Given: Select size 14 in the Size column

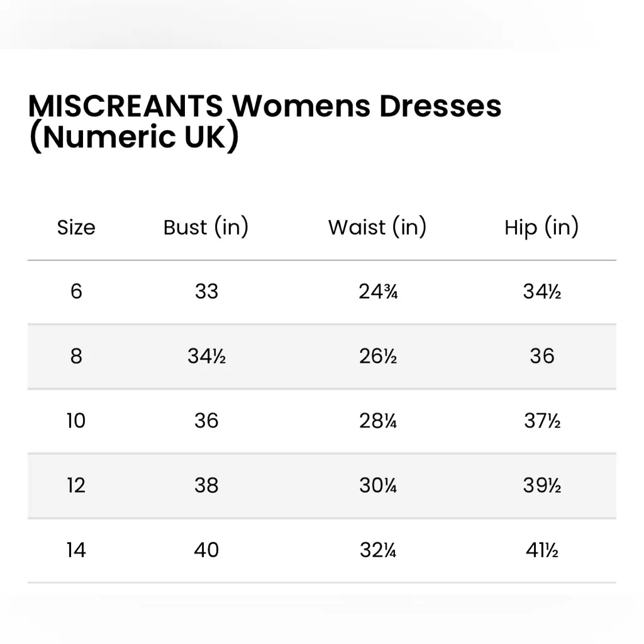Looking at the screenshot, I should click(x=76, y=550).
